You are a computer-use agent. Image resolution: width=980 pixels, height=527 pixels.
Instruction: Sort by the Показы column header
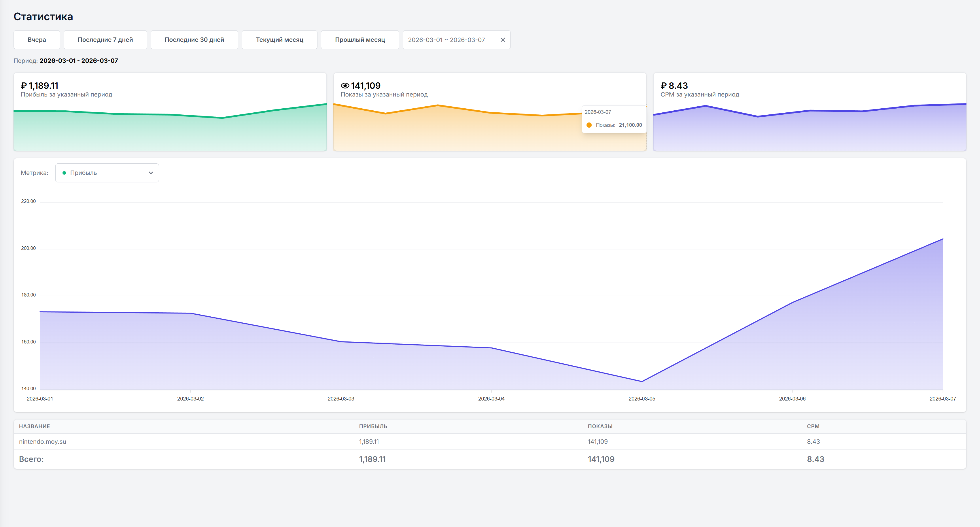[x=600, y=426]
